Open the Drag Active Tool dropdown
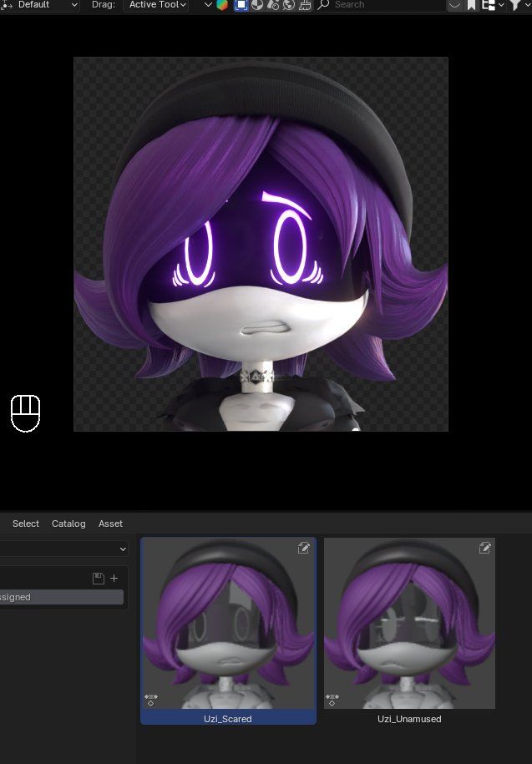The image size is (532, 764). tap(156, 5)
